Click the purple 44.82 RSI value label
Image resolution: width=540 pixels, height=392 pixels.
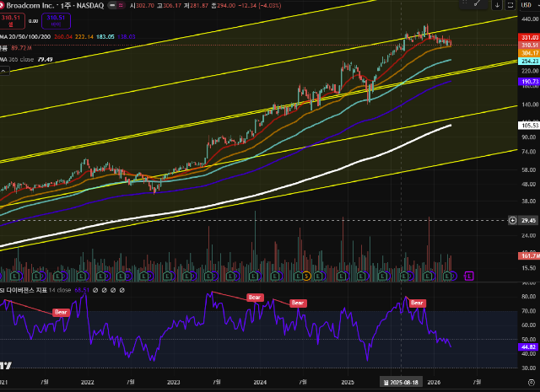pos(529,347)
